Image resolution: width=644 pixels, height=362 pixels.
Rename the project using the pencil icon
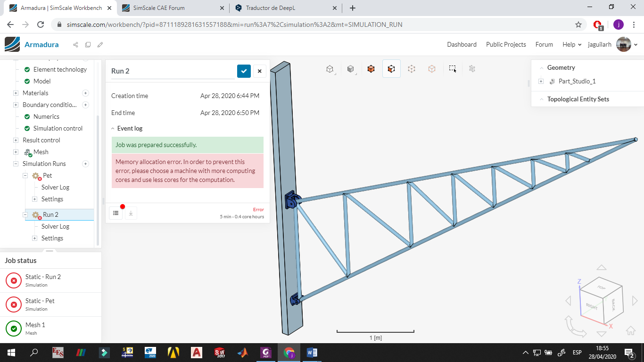point(99,44)
